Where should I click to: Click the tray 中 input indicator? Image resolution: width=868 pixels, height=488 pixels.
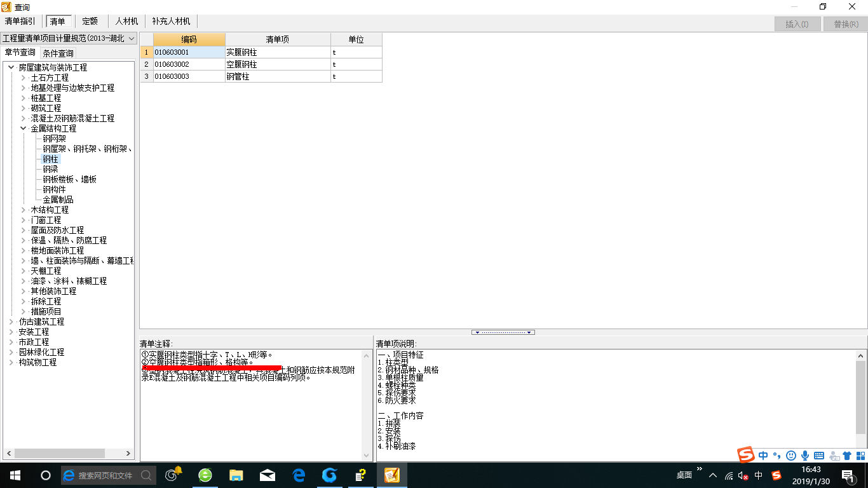[x=759, y=475]
